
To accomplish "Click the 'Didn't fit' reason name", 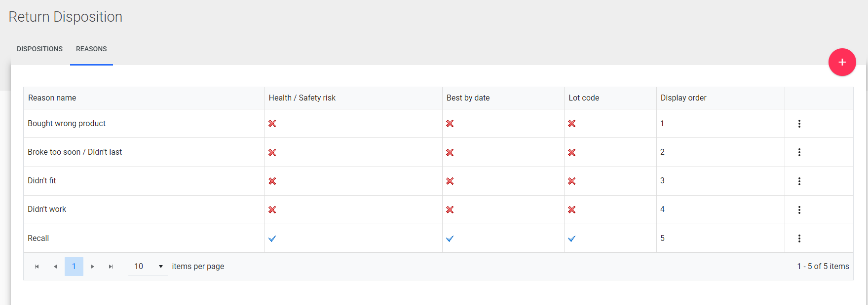I will (42, 181).
